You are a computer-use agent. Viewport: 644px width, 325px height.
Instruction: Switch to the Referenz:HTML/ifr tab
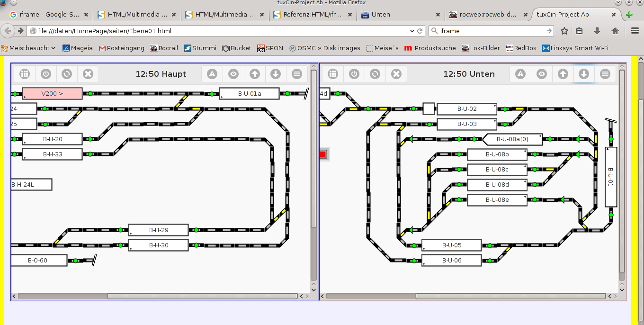tap(313, 14)
